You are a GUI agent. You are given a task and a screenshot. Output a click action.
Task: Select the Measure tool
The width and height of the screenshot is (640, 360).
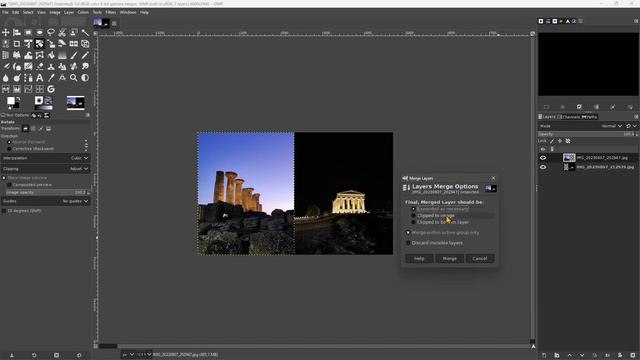pos(62,78)
